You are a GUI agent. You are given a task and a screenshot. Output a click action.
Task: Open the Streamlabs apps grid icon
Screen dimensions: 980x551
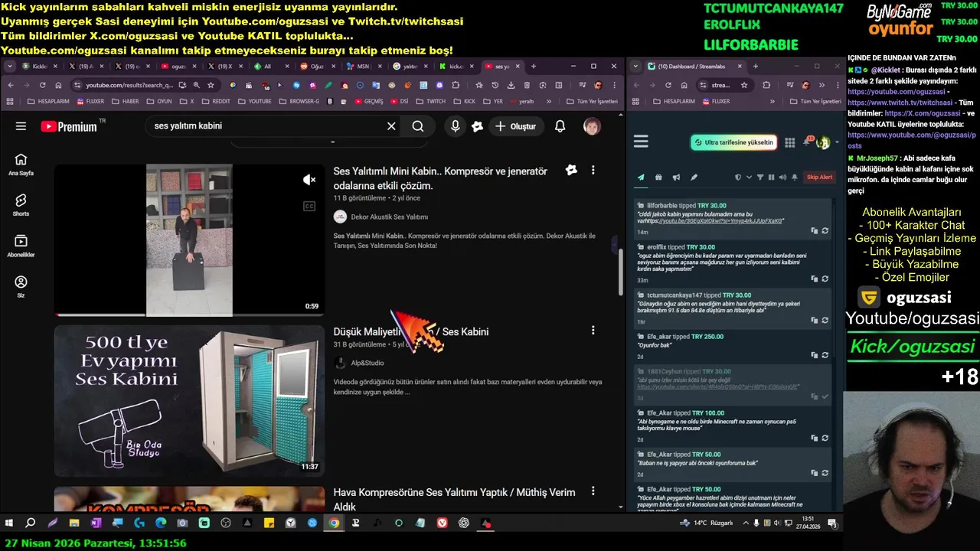click(x=790, y=142)
